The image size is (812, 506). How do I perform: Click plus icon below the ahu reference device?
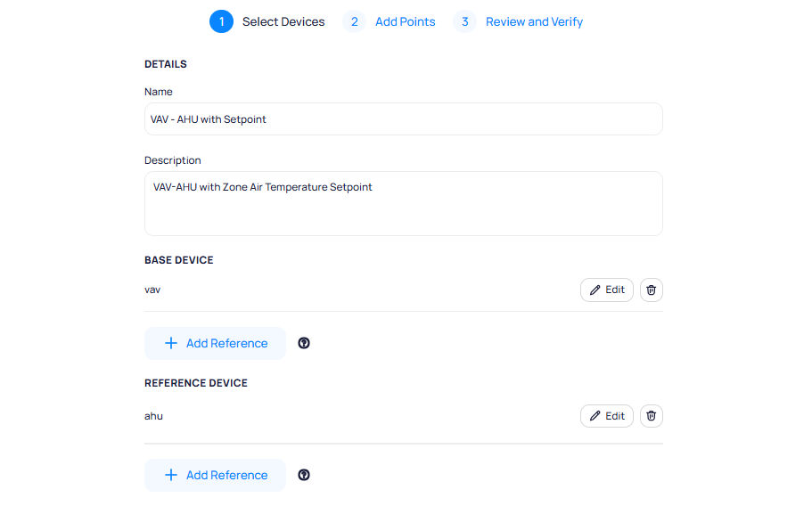pos(171,475)
